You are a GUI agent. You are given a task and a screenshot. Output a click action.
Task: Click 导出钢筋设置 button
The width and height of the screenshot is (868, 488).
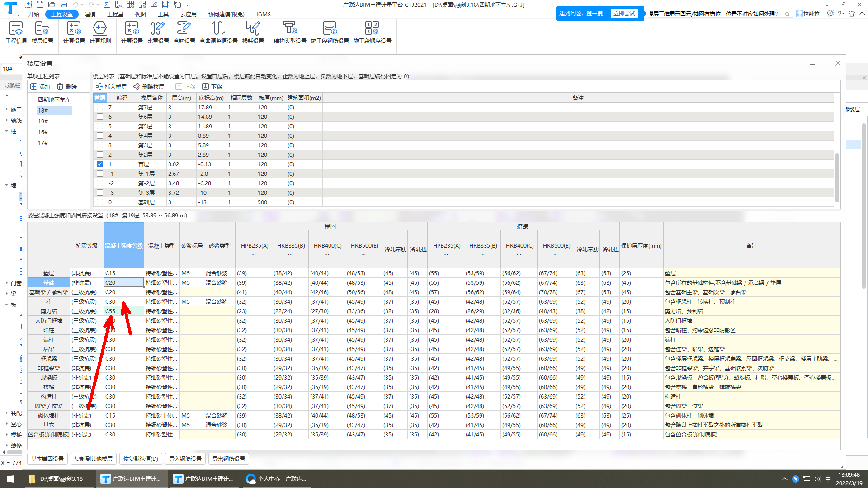point(229,459)
